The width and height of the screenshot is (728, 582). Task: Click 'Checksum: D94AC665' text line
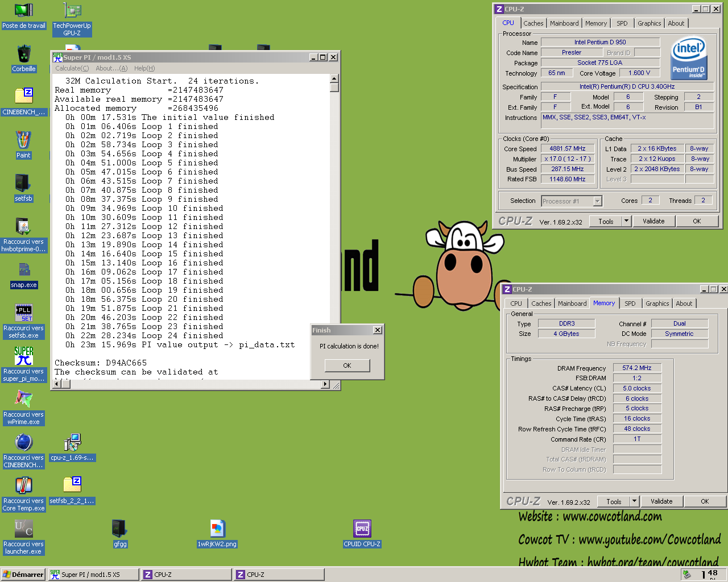[101, 363]
